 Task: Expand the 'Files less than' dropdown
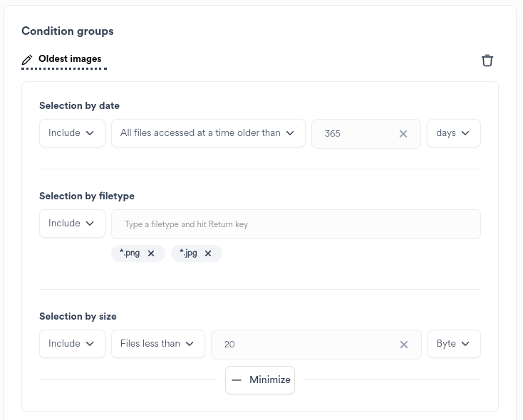[157, 344]
